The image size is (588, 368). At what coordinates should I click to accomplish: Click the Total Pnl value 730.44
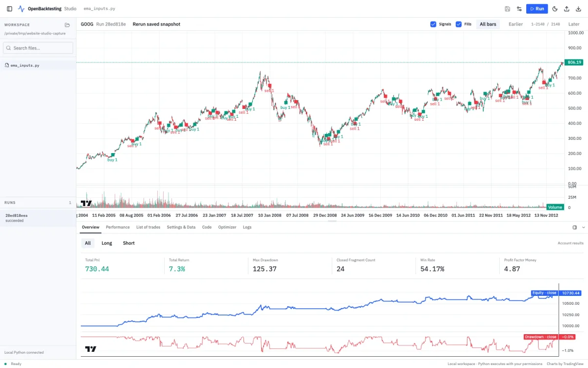pyautogui.click(x=97, y=269)
